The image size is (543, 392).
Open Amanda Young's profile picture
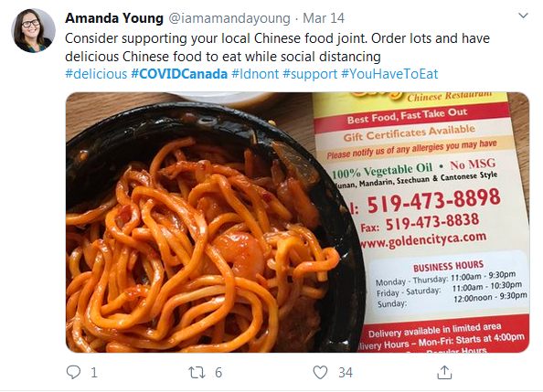[x=33, y=31]
